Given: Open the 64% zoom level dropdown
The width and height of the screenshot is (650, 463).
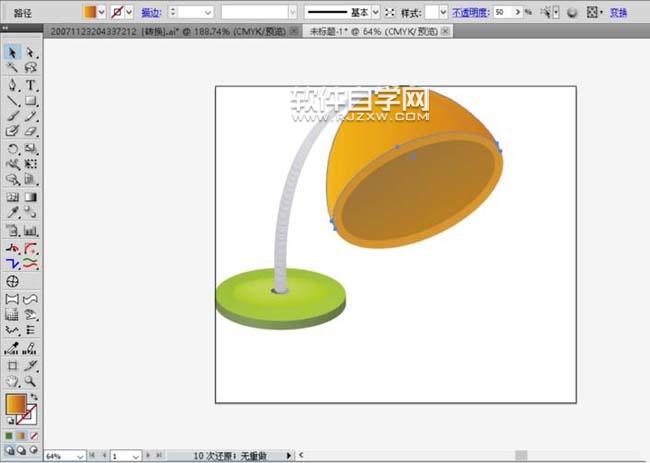Looking at the screenshot, I should pos(80,456).
